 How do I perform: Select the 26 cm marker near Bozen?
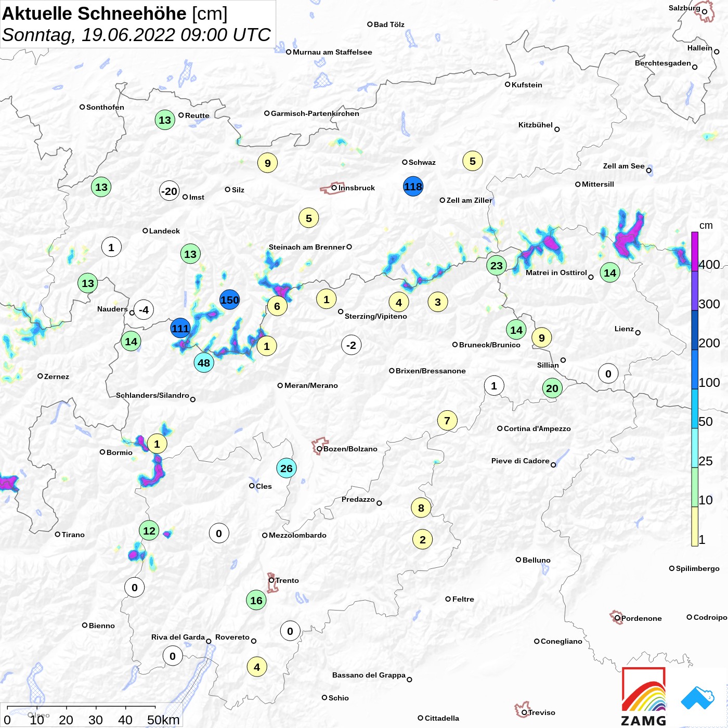(286, 468)
